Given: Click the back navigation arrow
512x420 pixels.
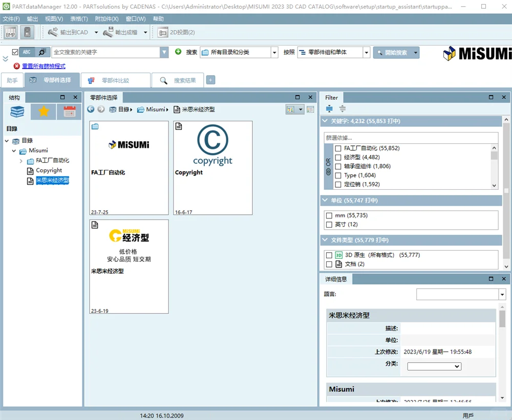Looking at the screenshot, I should (x=91, y=109).
